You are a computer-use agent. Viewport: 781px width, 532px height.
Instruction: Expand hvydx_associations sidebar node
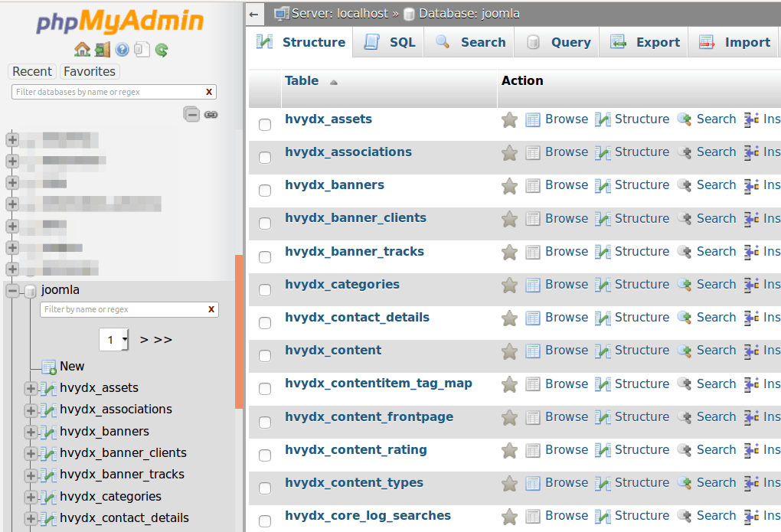tap(31, 410)
